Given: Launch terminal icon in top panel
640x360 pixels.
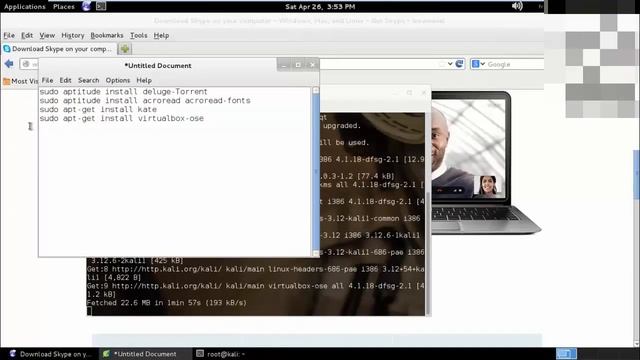Looking at the screenshot, I should point(101,6).
